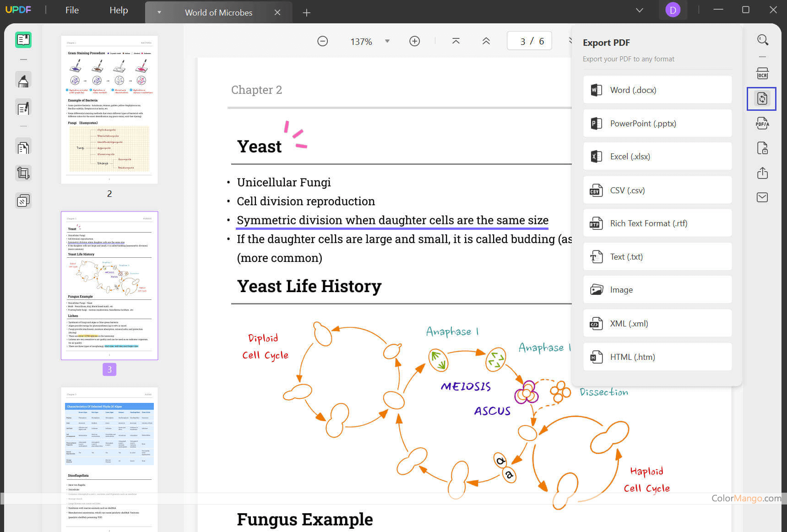The image size is (787, 532).
Task: Open the Help menu
Action: pyautogui.click(x=119, y=10)
